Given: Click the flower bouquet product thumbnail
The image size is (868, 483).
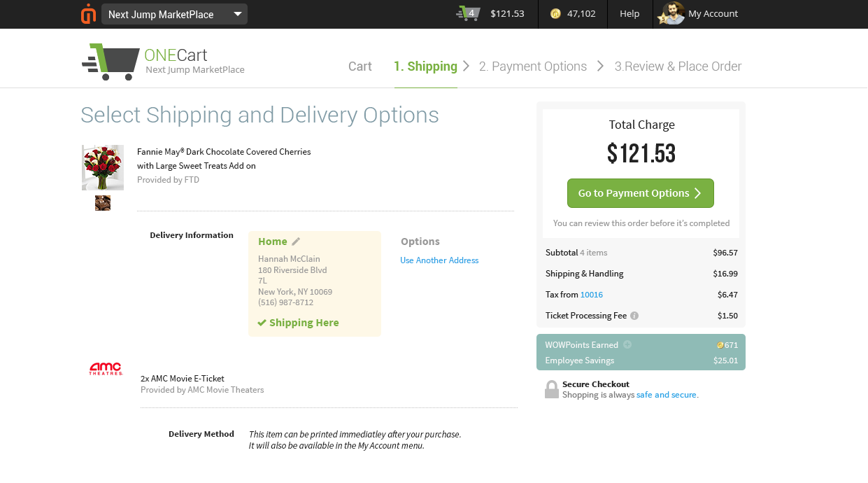Looking at the screenshot, I should point(103,167).
